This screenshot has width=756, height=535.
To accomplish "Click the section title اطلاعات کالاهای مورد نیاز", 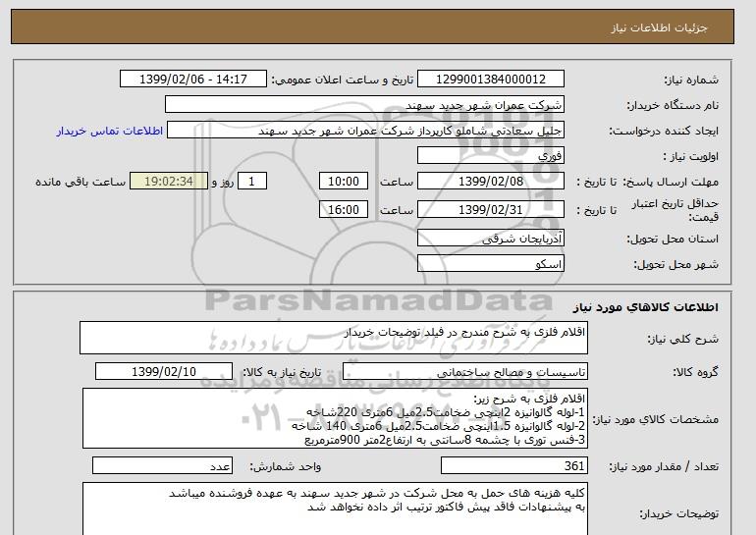I will pyautogui.click(x=645, y=307).
